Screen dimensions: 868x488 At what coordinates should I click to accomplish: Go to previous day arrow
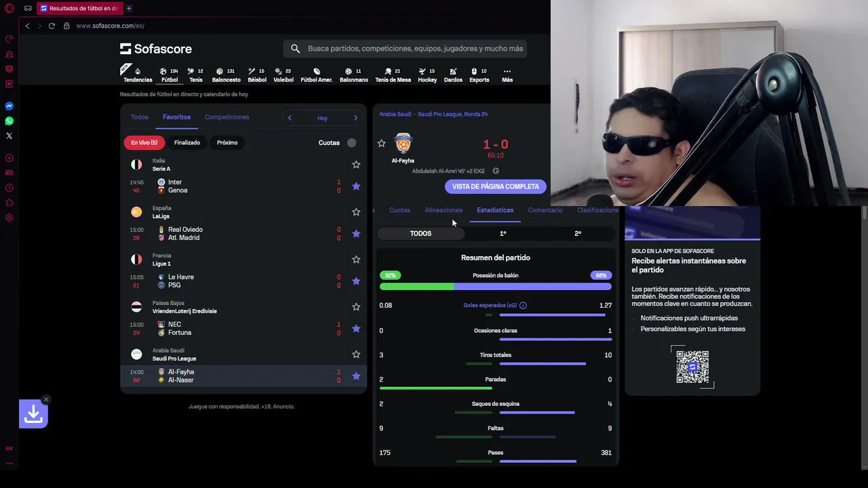pyautogui.click(x=290, y=118)
